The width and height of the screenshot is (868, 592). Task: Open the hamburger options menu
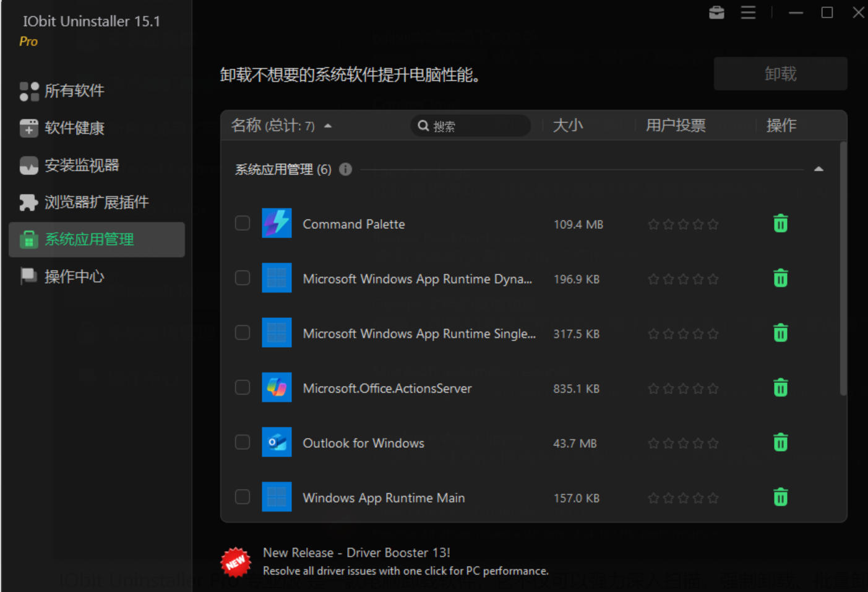coord(748,12)
